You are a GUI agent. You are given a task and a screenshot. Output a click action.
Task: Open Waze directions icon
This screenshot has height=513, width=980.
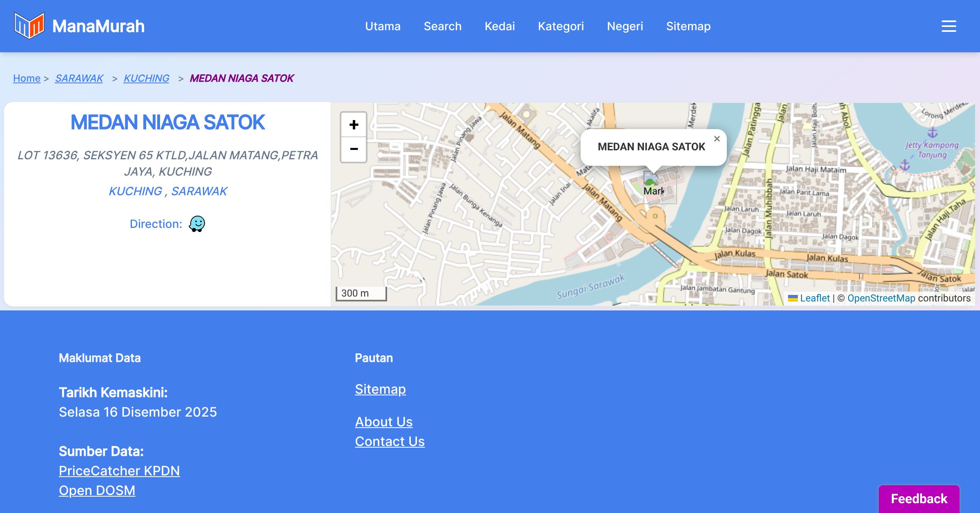(x=197, y=224)
